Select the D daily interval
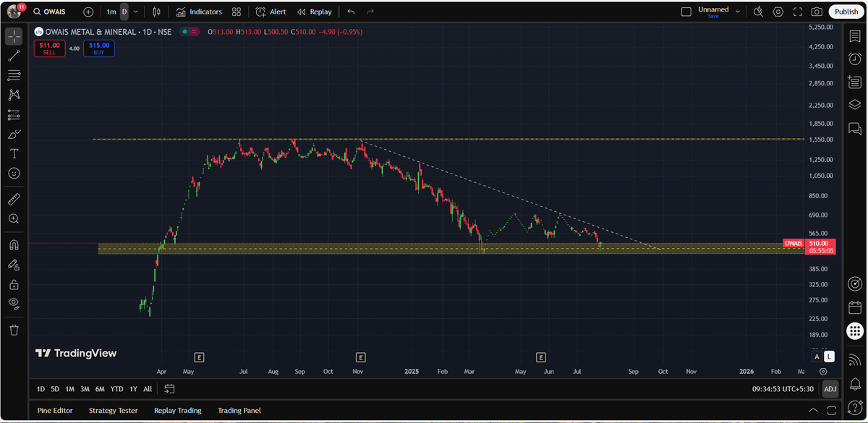Viewport: 868px width, 423px height. 124,12
